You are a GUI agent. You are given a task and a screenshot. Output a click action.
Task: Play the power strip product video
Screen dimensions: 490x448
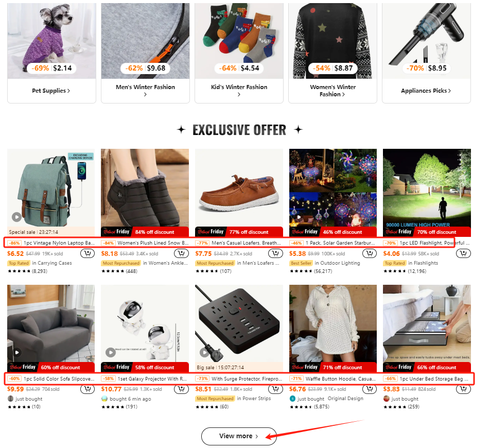click(204, 352)
